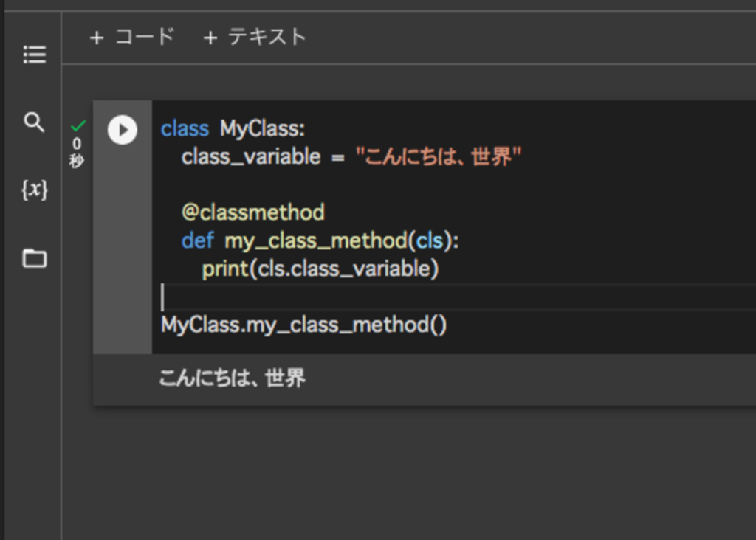Open the files folder panel

pos(34,258)
